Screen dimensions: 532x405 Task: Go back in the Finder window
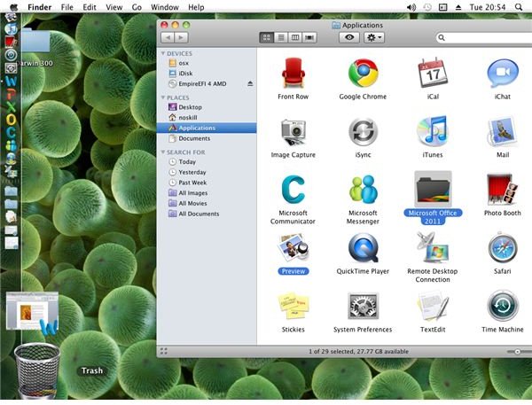(168, 37)
